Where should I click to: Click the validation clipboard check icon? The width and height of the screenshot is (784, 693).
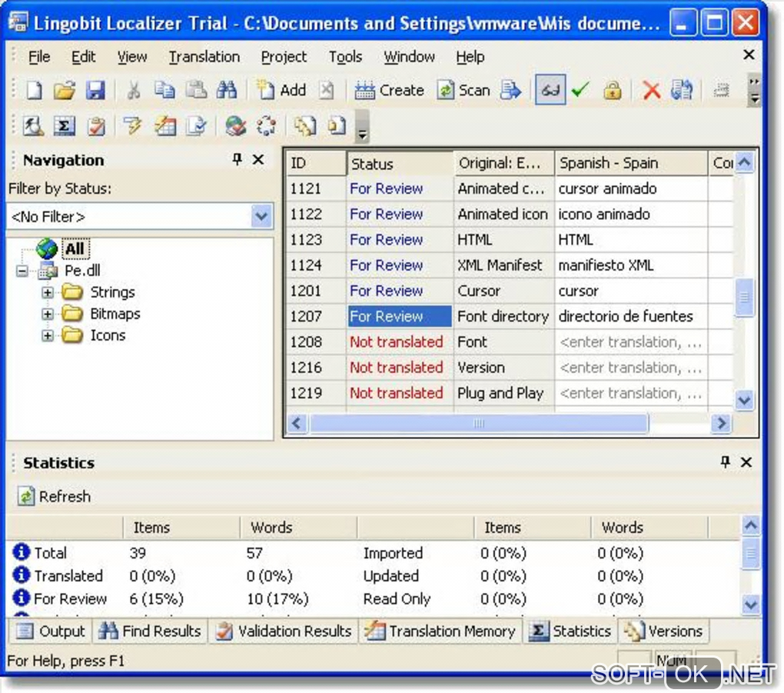96,126
